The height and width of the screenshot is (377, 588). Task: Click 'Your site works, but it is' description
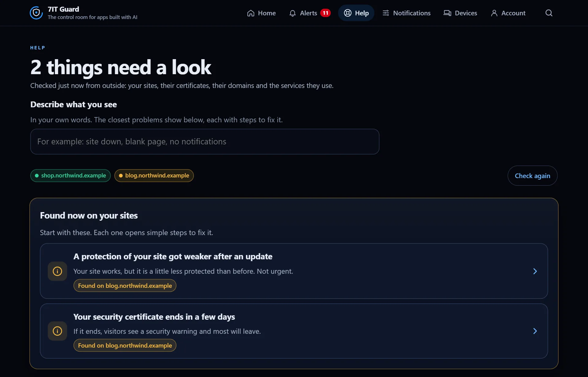(x=183, y=271)
